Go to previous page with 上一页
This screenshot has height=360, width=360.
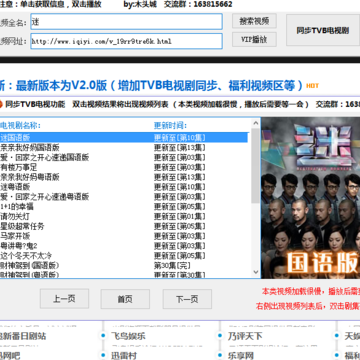[64, 299]
